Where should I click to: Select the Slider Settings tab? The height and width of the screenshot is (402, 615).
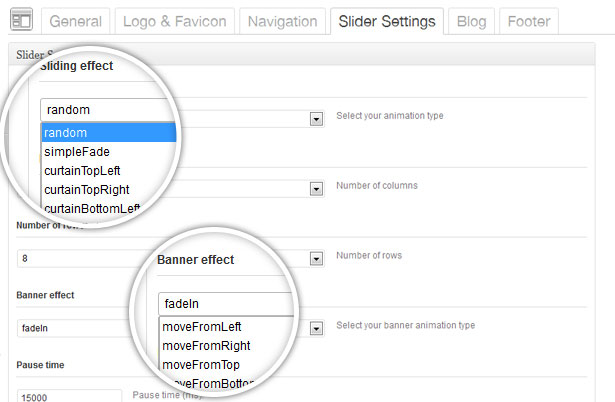(x=386, y=21)
